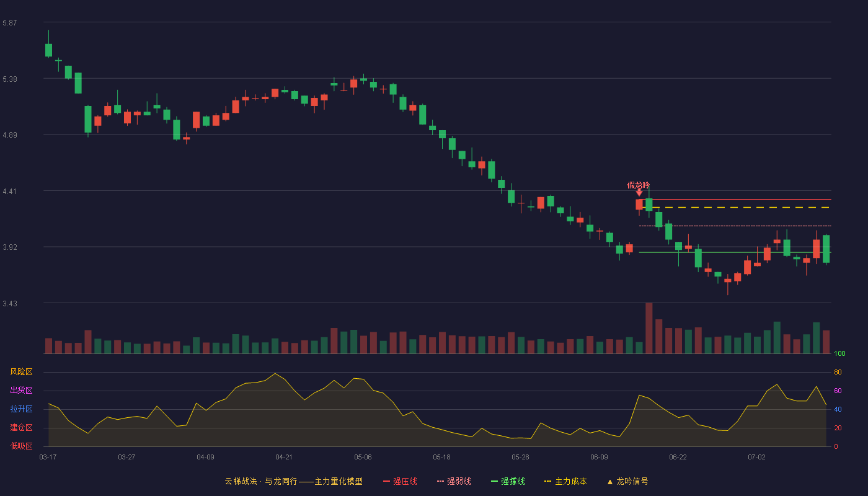Toggle the 强弱线 legend entry
The image size is (868, 496).
pyautogui.click(x=454, y=481)
